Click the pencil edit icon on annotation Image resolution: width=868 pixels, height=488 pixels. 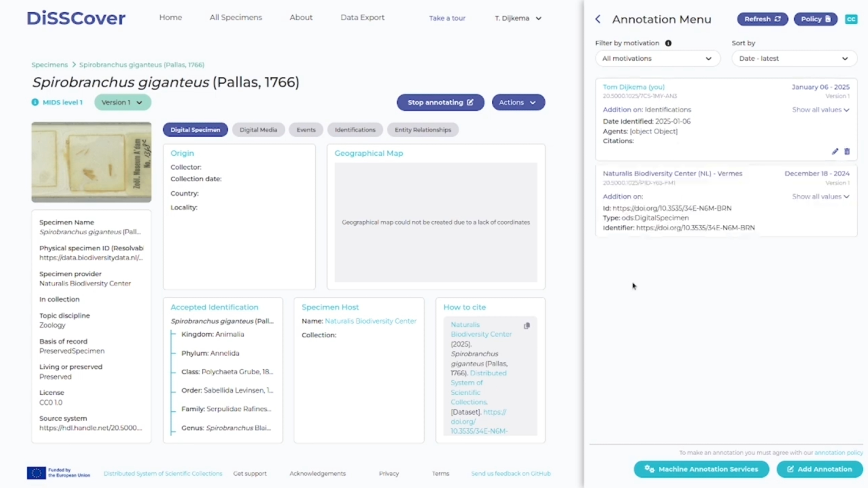pos(835,151)
